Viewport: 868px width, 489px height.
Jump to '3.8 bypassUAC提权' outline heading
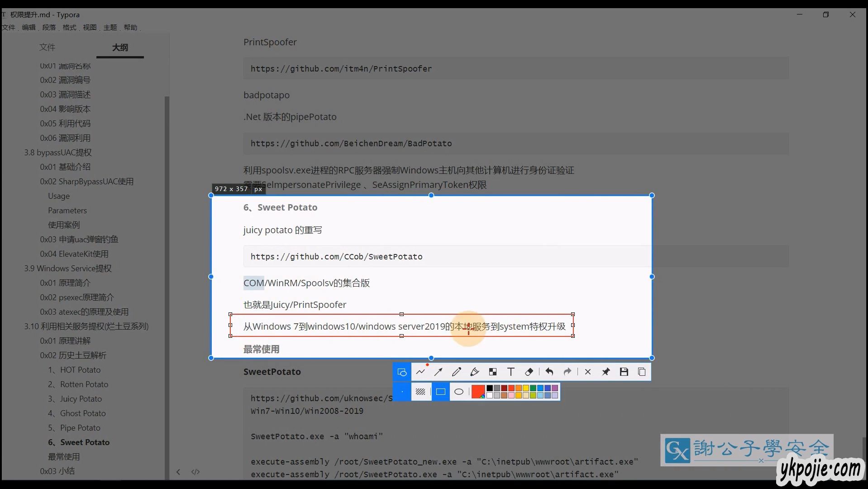point(58,153)
